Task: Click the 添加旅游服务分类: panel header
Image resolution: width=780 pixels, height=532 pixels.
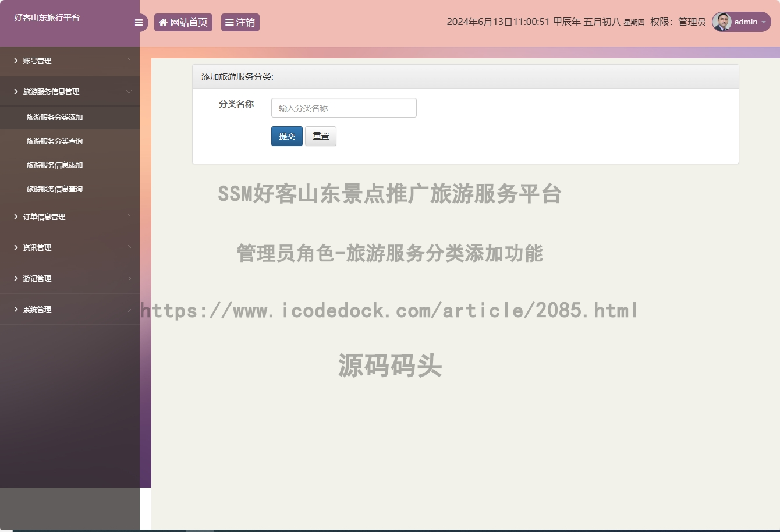Action: [x=466, y=77]
